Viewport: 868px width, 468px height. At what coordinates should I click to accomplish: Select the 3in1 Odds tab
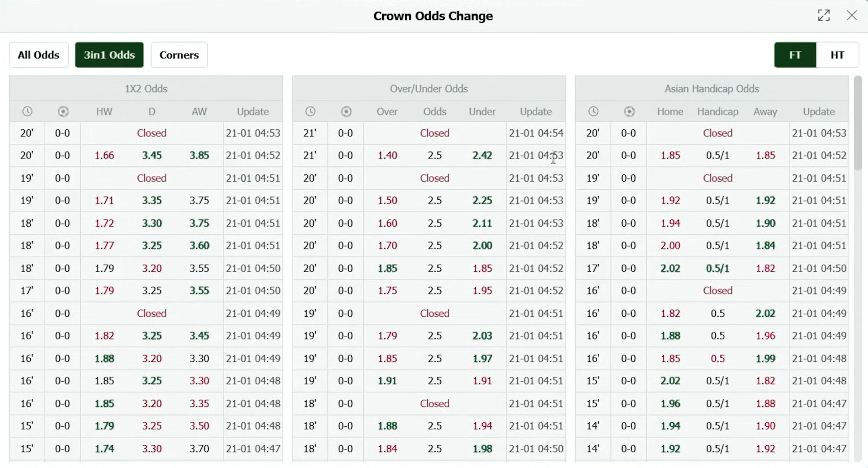(x=109, y=55)
